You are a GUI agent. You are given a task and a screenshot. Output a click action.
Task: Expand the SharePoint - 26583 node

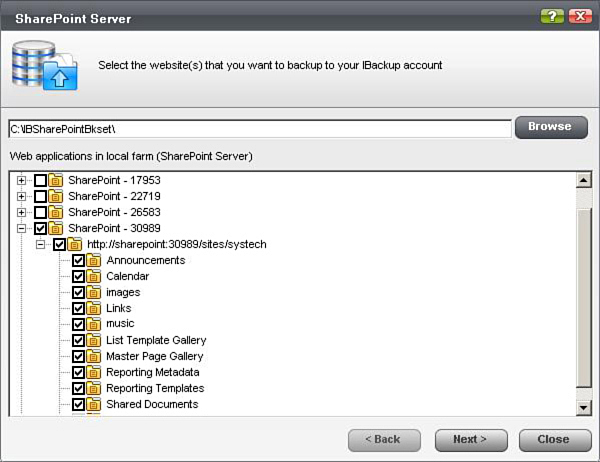[x=21, y=212]
